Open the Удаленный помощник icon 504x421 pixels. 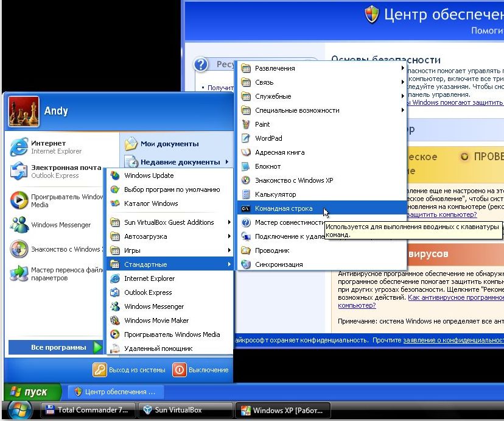[x=115, y=348]
